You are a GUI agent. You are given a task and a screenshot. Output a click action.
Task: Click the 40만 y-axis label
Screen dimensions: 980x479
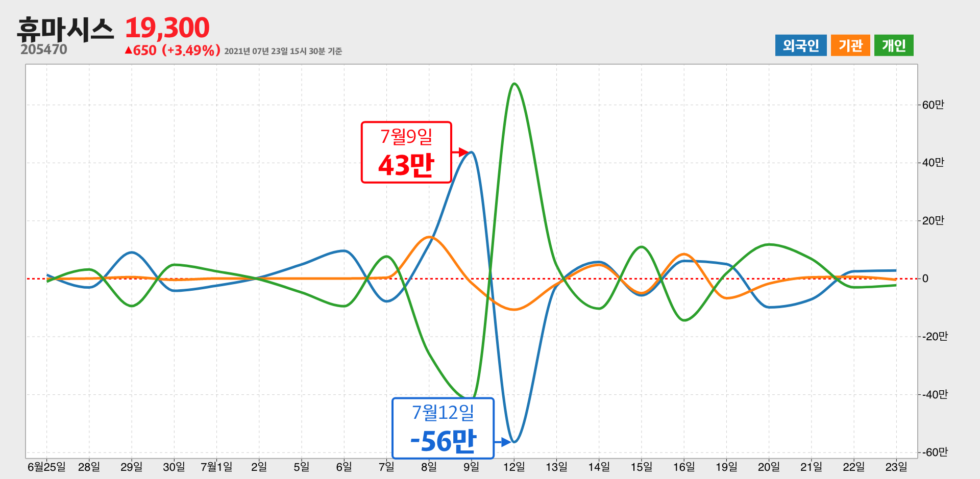[x=933, y=163]
